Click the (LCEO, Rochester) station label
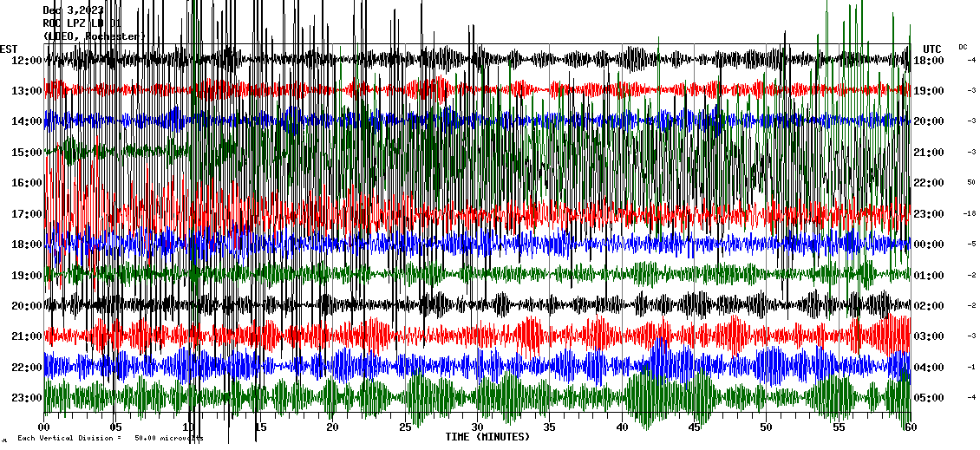980x450 pixels. point(95,36)
